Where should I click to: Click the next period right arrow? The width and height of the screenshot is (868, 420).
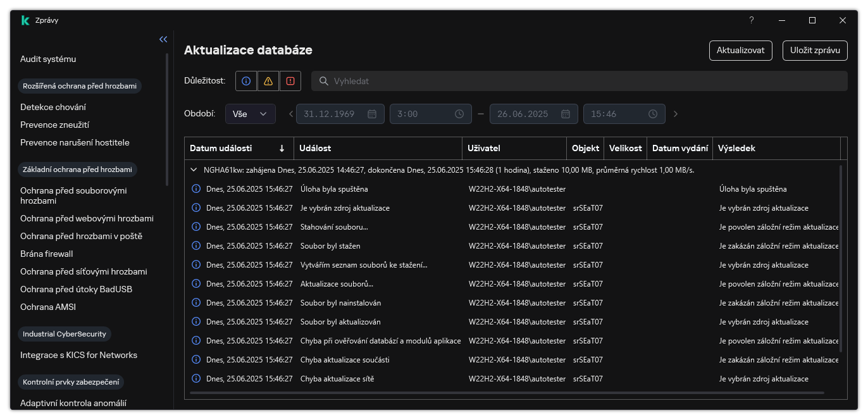coord(676,114)
